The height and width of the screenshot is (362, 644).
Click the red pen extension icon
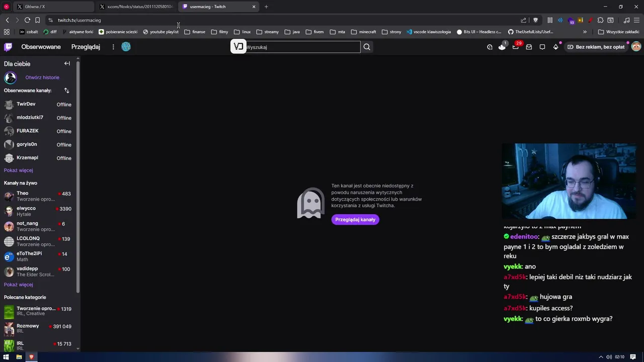(x=590, y=20)
